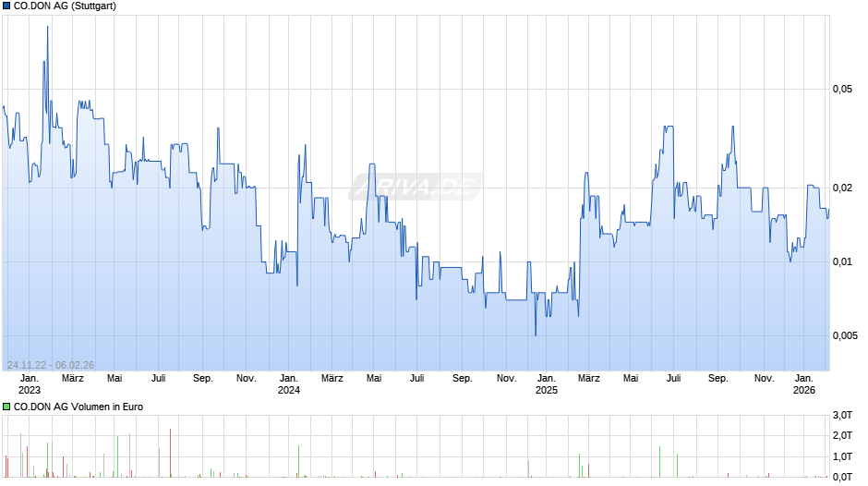
Task: Click the 'Jan. 2026' axis label
Action: pos(803,384)
